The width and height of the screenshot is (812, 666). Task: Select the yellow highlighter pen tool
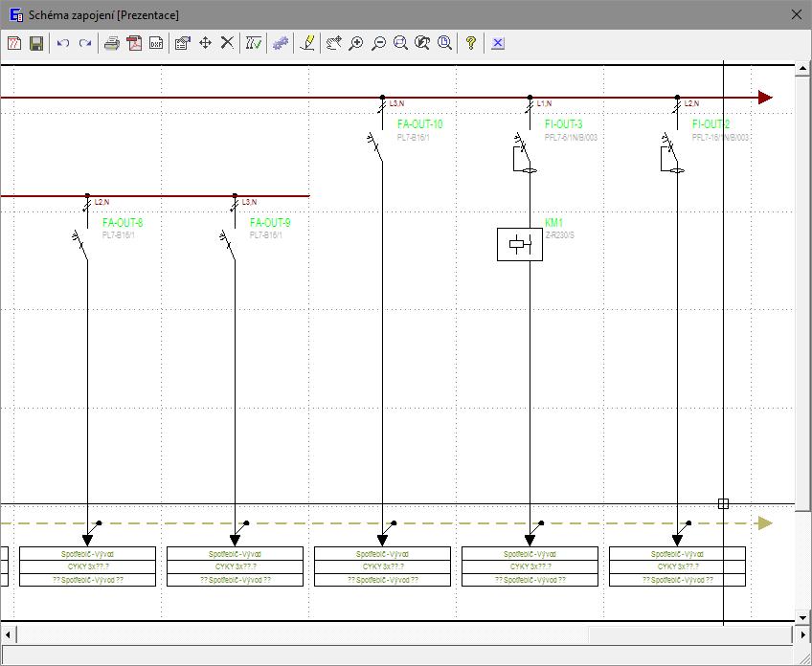pos(307,43)
